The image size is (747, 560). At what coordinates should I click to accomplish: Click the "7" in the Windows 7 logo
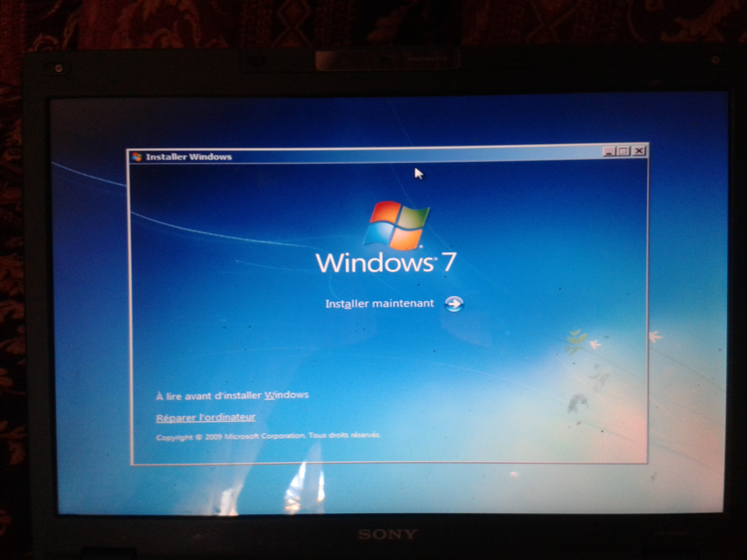coord(449,262)
